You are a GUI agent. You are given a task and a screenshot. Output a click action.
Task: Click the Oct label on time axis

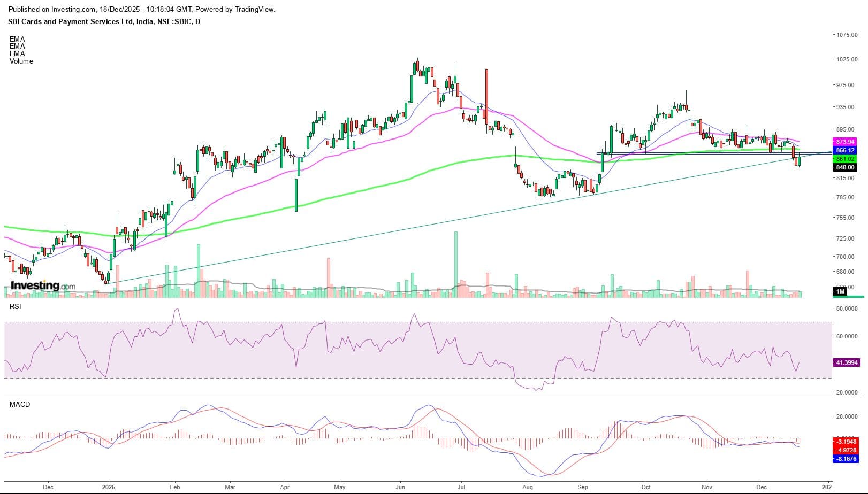click(x=646, y=487)
